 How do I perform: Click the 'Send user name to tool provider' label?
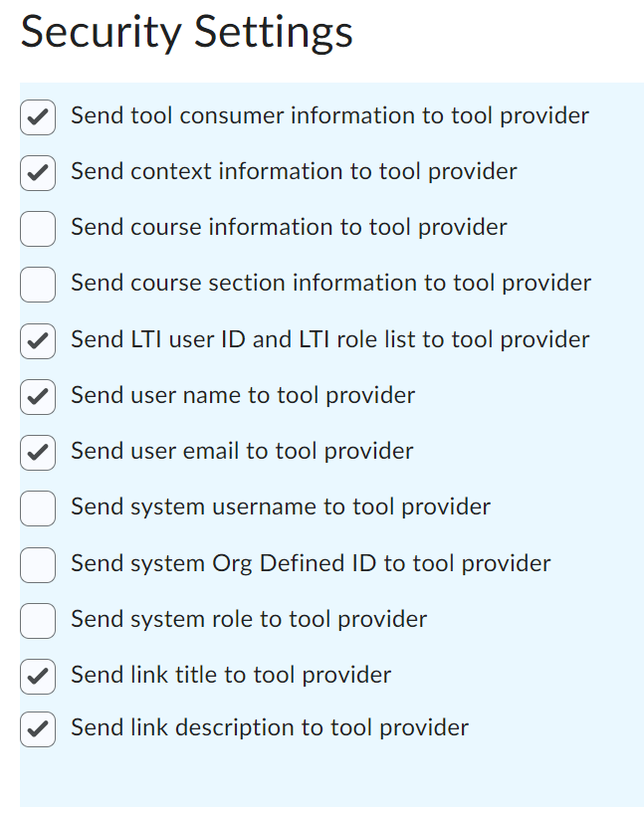[243, 395]
